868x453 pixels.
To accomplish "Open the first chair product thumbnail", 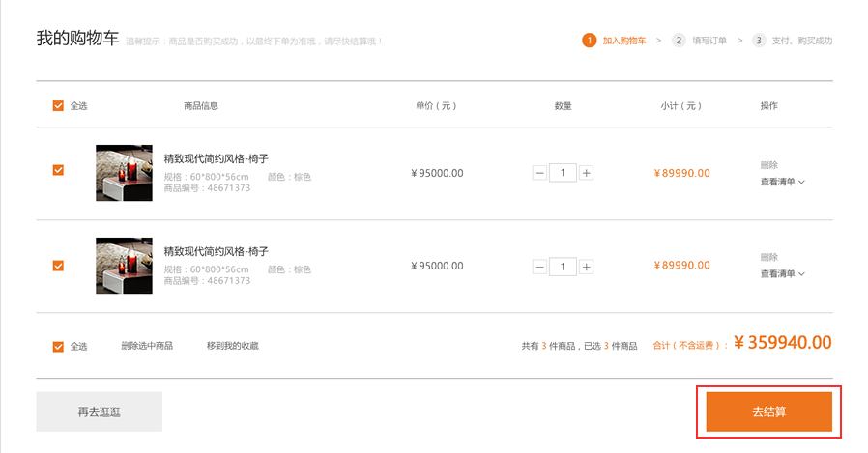I will click(x=124, y=173).
